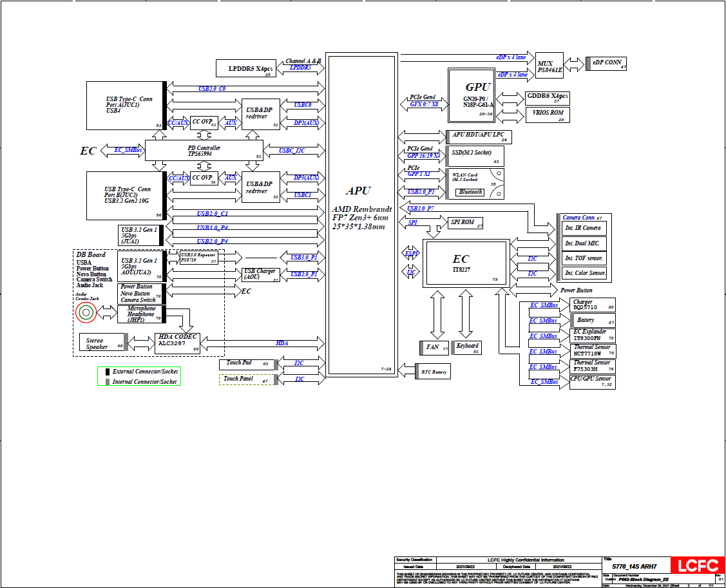Screen dimensions: 726x588
Task: Click the Bluetooth box in WLAN card
Action: click(470, 192)
